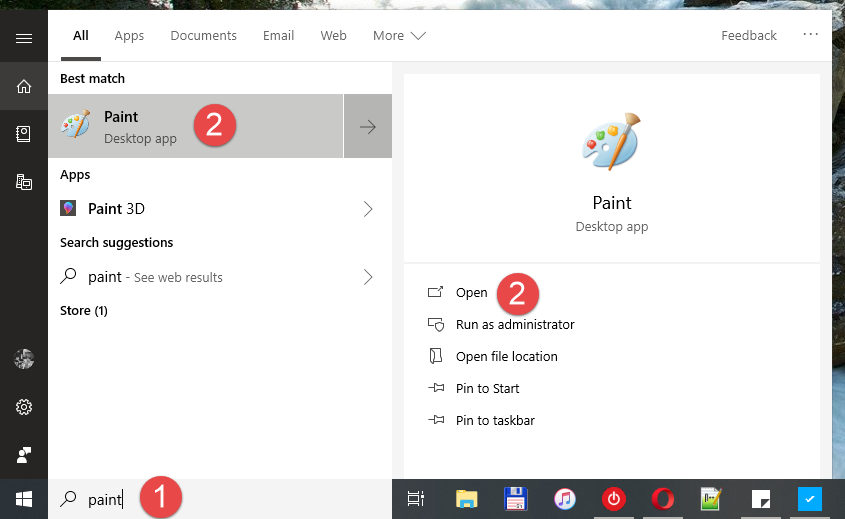Viewport: 845px width, 519px height.
Task: Click the Paint 3D app icon
Action: 68,208
